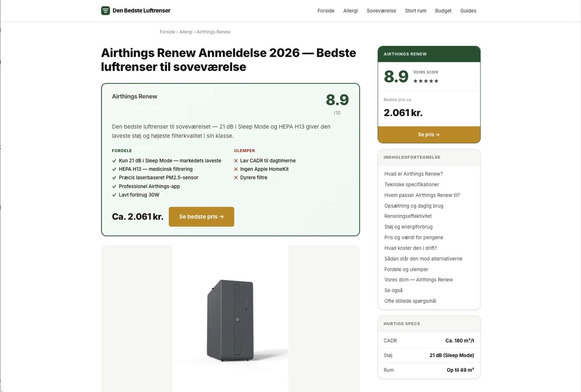Viewport: 581px width, 392px height.
Task: Select Stort rum in the navigation
Action: (415, 11)
